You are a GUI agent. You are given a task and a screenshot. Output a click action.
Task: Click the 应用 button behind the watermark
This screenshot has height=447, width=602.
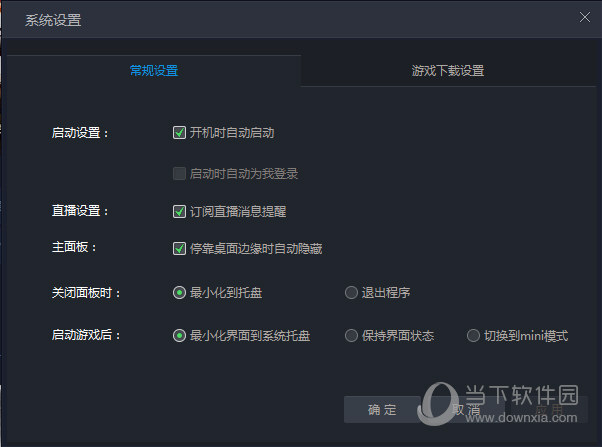[x=549, y=410]
